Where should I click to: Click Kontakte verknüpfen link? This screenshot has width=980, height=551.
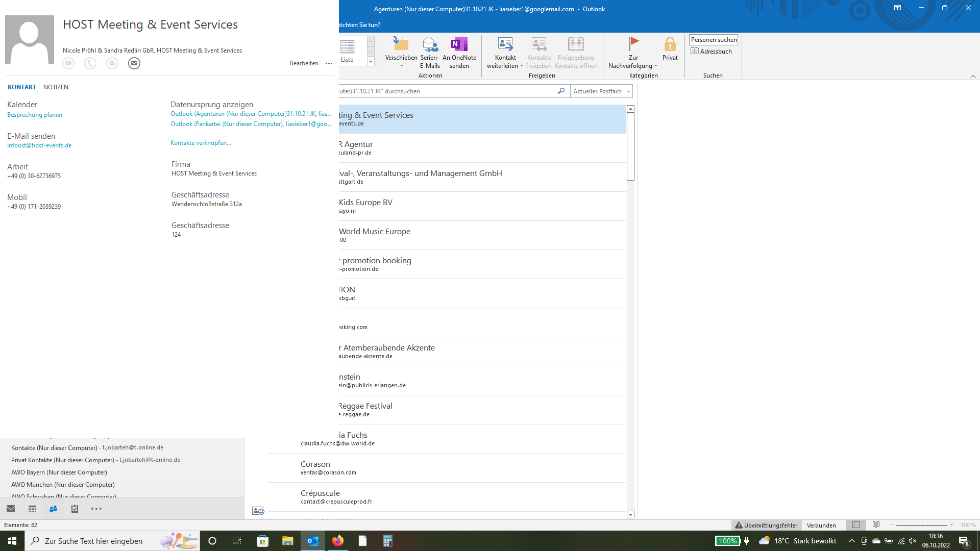click(x=201, y=143)
